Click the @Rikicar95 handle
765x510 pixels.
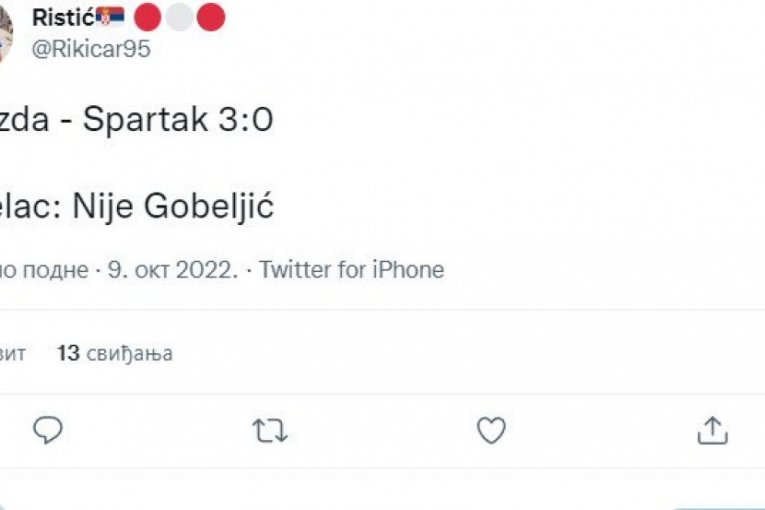click(x=91, y=49)
